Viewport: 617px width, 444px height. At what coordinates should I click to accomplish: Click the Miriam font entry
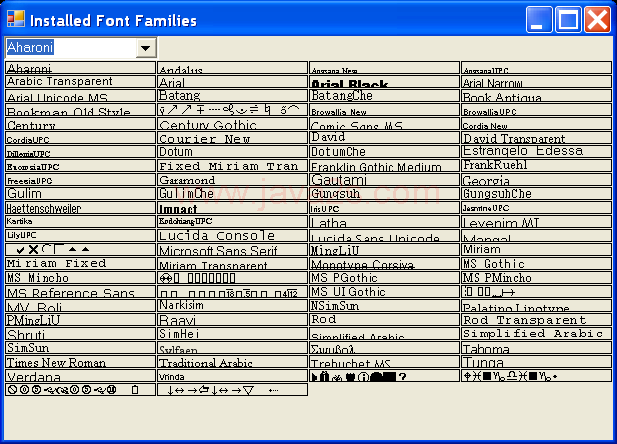click(537, 250)
